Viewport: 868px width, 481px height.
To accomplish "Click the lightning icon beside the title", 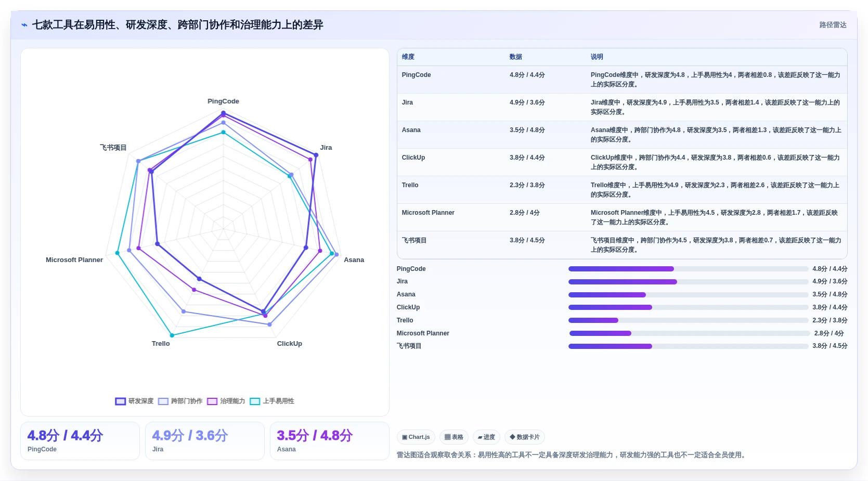I will (x=24, y=25).
